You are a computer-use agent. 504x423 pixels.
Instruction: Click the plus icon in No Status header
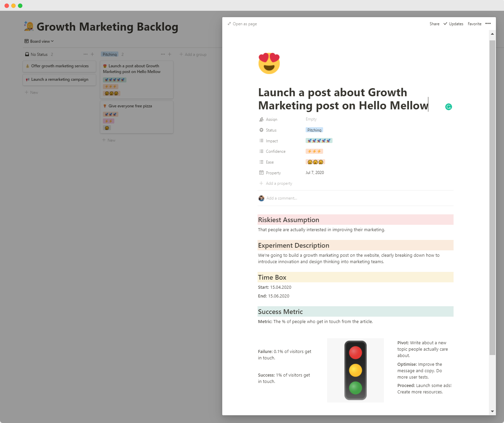point(92,54)
